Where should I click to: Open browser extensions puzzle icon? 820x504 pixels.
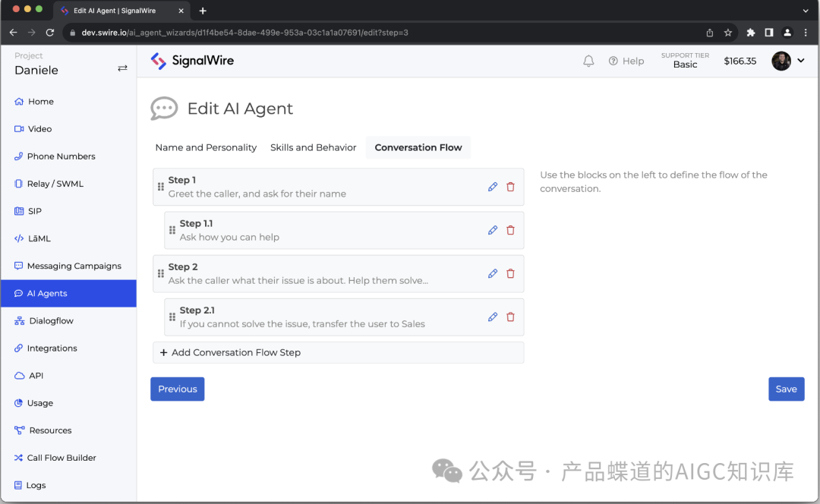pyautogui.click(x=750, y=33)
